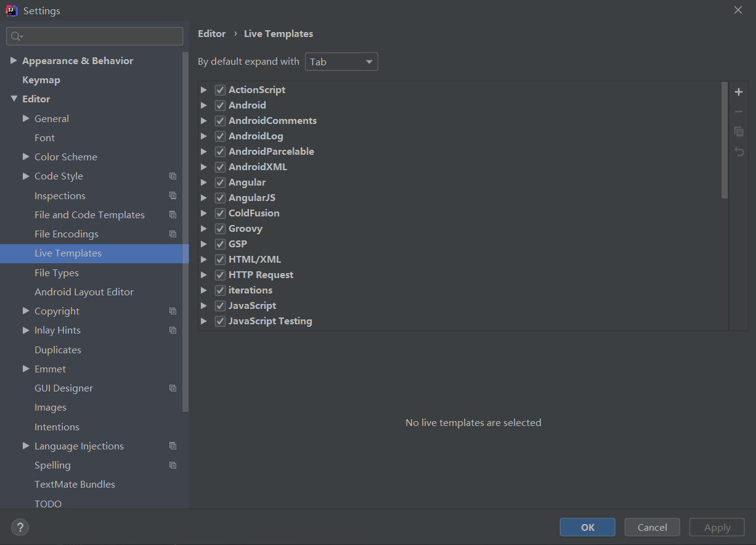The width and height of the screenshot is (756, 545).
Task: Click the Editor breadcrumb link
Action: pyautogui.click(x=211, y=34)
